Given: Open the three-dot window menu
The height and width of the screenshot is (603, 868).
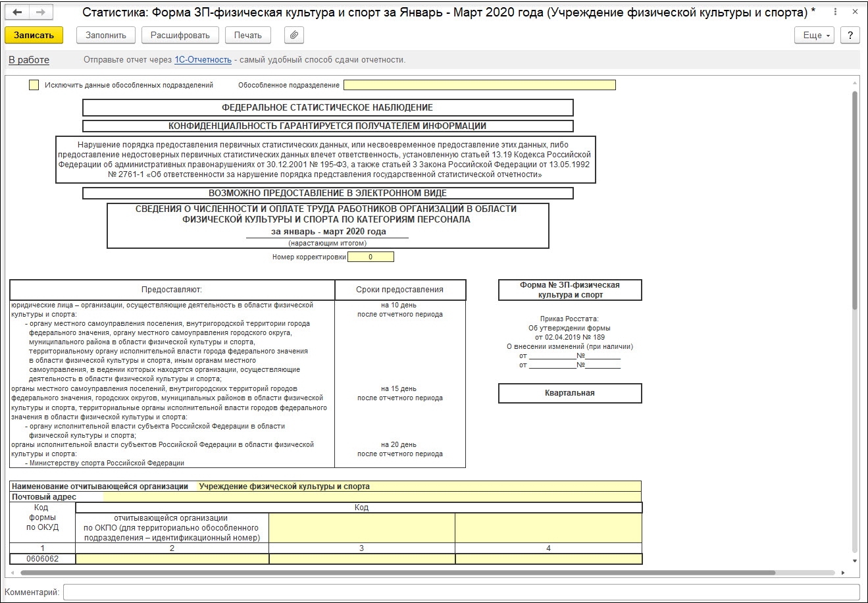Looking at the screenshot, I should [835, 13].
